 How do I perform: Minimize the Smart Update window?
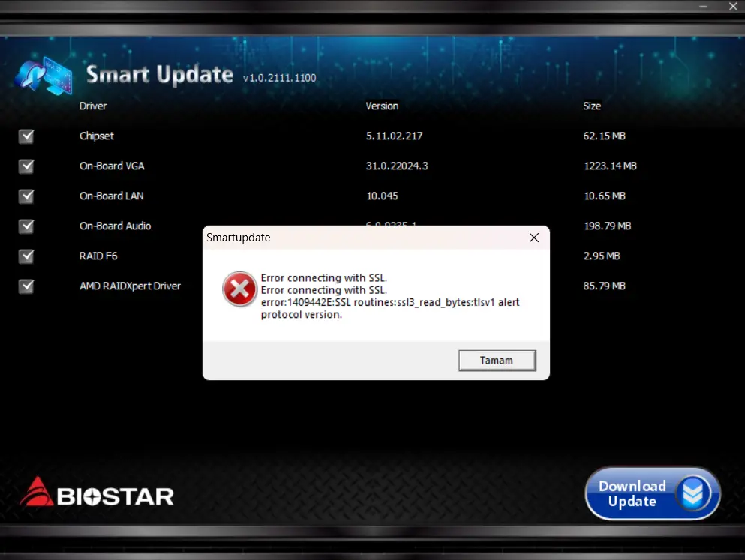pyautogui.click(x=703, y=7)
